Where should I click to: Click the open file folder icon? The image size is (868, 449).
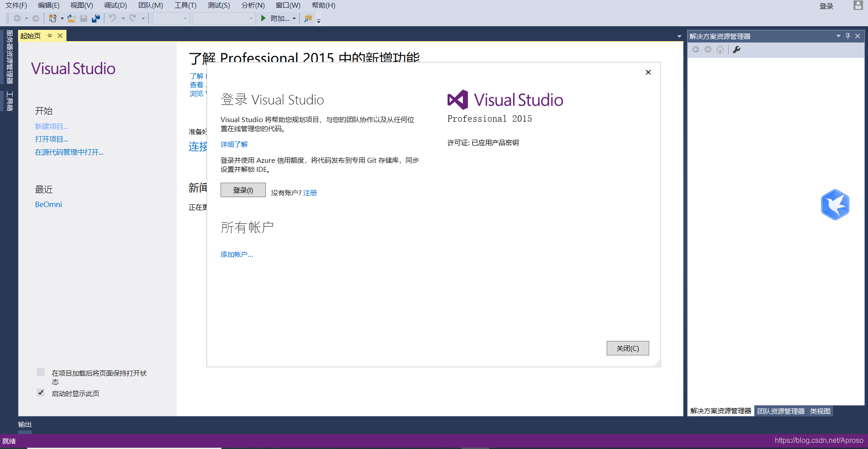click(71, 19)
